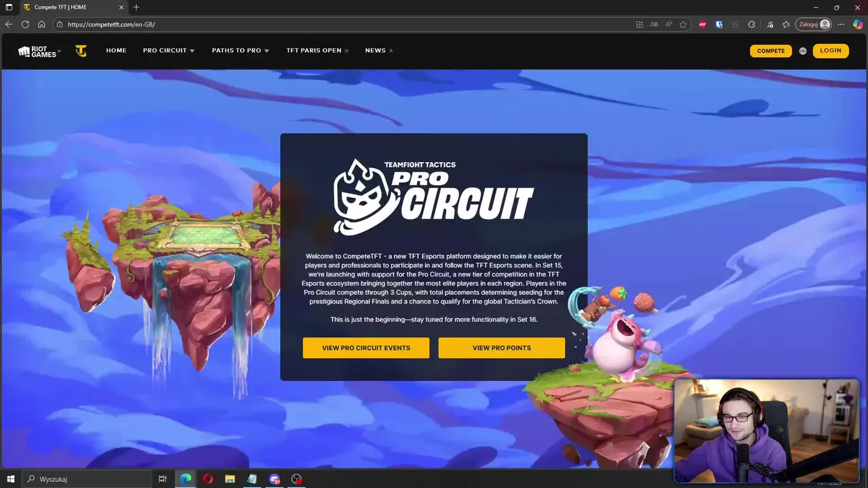Open Adblock Plus extension
The width and height of the screenshot is (868, 488).
(703, 24)
